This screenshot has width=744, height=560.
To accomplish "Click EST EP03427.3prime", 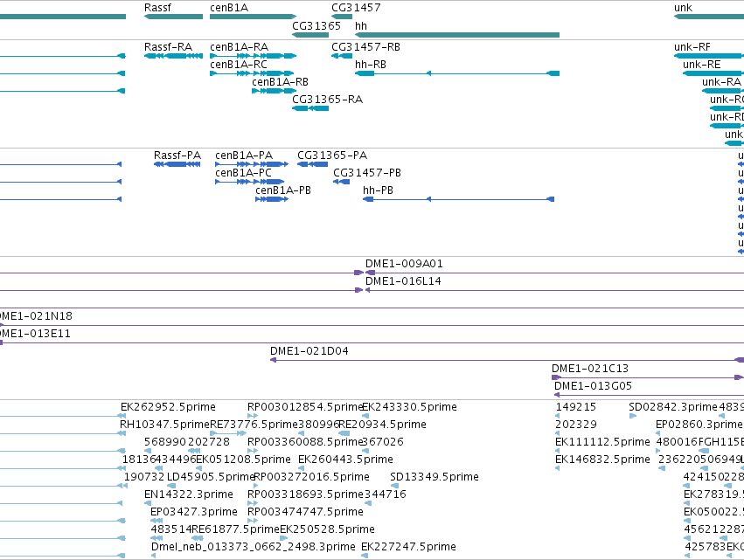I will [193, 513].
